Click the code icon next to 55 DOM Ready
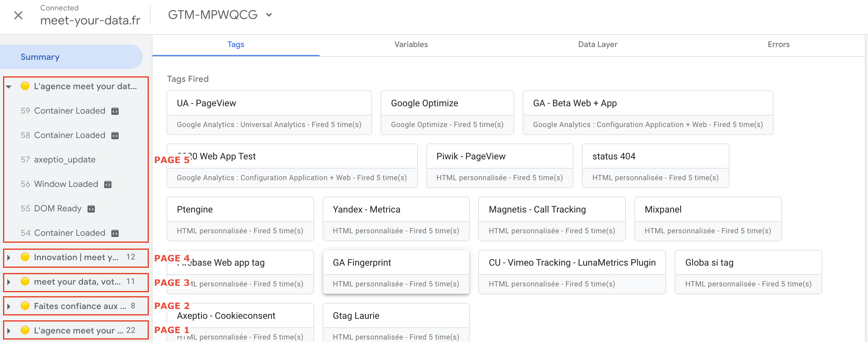This screenshot has width=868, height=342. click(x=91, y=209)
